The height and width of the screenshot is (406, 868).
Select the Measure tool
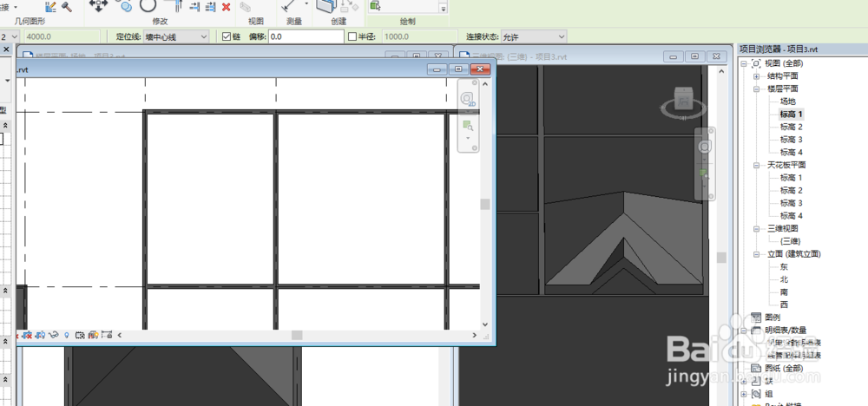click(x=289, y=5)
